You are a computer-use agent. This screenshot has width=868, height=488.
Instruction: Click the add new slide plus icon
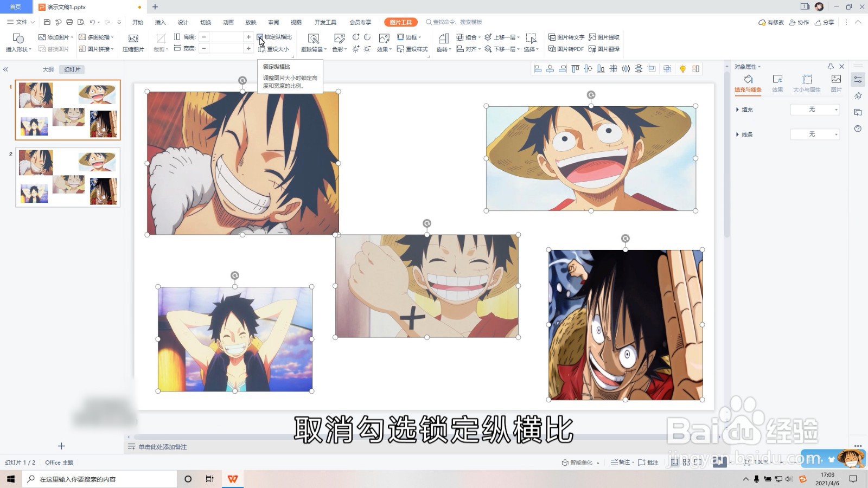[61, 446]
